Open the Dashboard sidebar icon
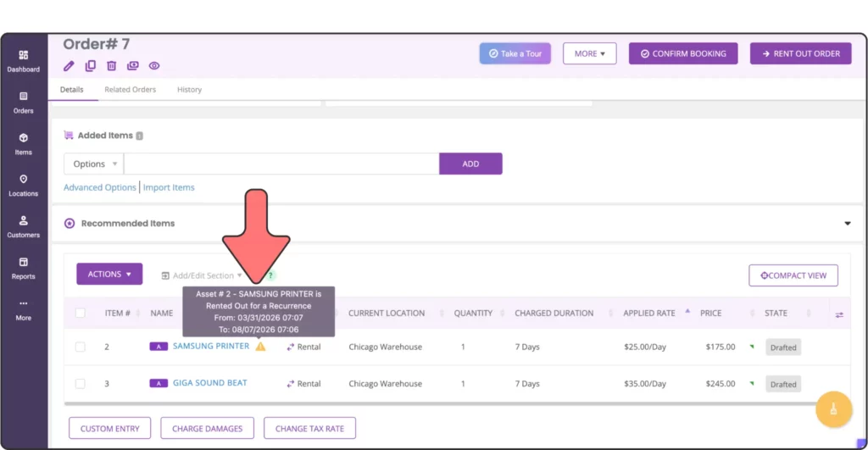This screenshot has height=450, width=868. (23, 61)
